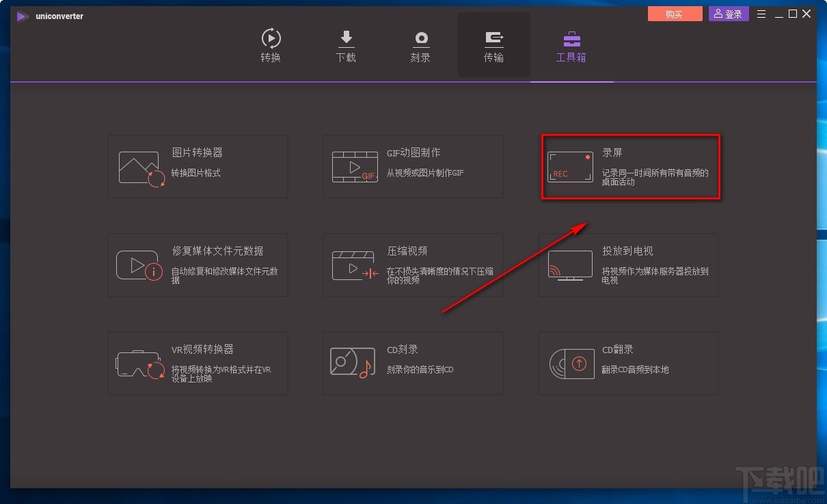Launch the VR视频转换器 VR converter
The image size is (827, 504).
click(197, 363)
